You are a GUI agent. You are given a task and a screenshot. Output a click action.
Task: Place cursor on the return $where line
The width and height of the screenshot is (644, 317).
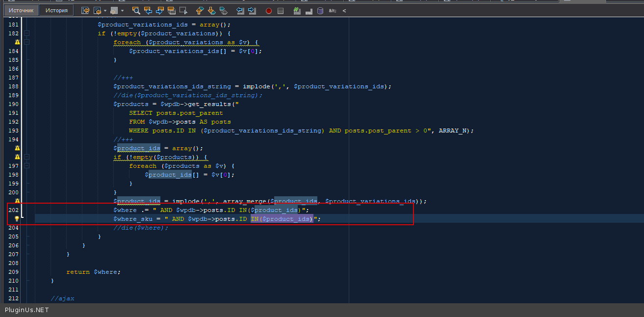(93, 272)
